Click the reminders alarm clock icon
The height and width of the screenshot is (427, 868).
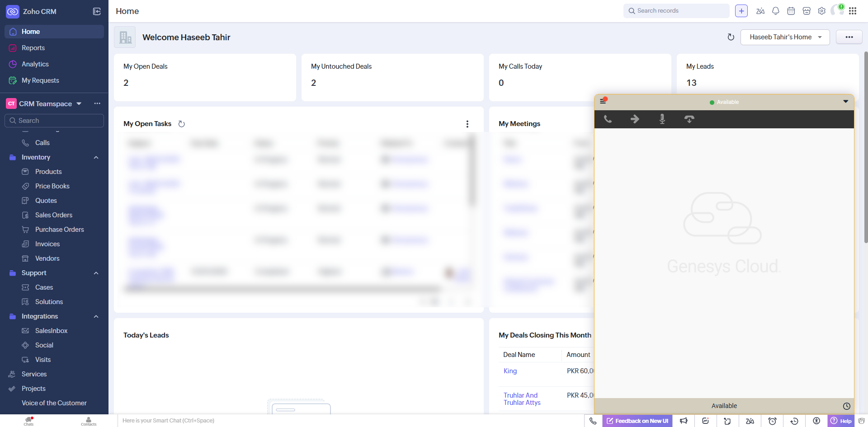(x=772, y=421)
